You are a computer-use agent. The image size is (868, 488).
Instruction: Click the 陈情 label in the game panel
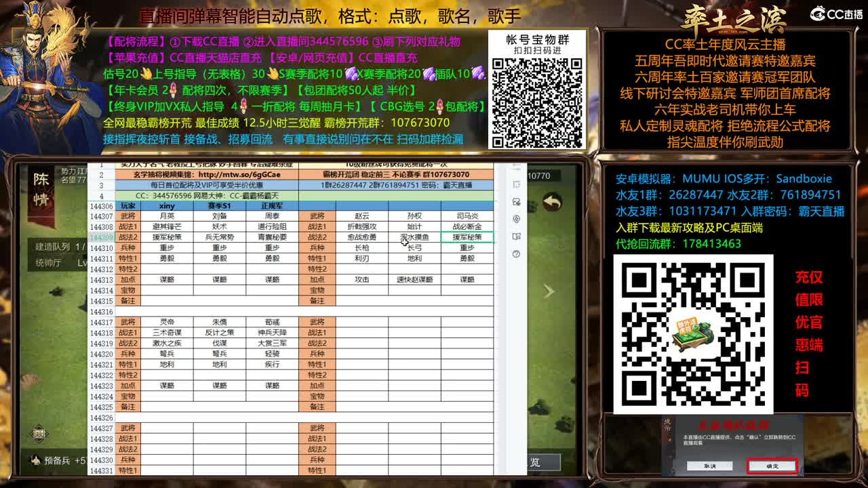42,190
